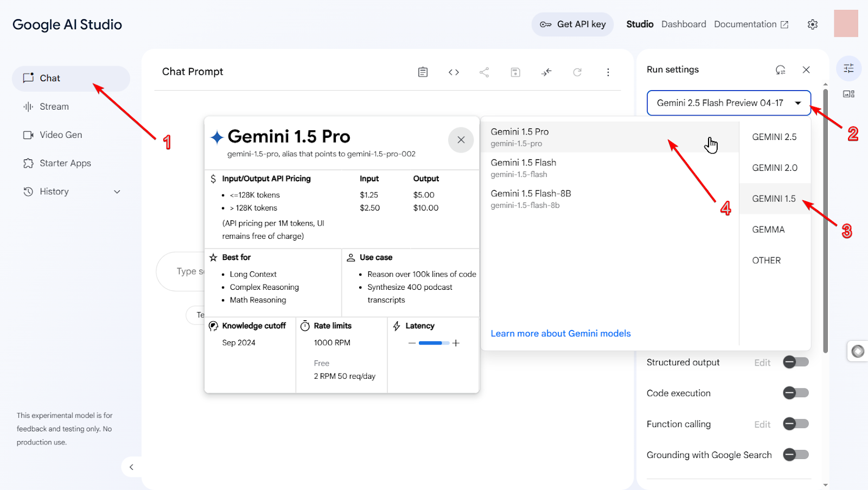Click the external link icon beside Documentation

[x=784, y=24]
